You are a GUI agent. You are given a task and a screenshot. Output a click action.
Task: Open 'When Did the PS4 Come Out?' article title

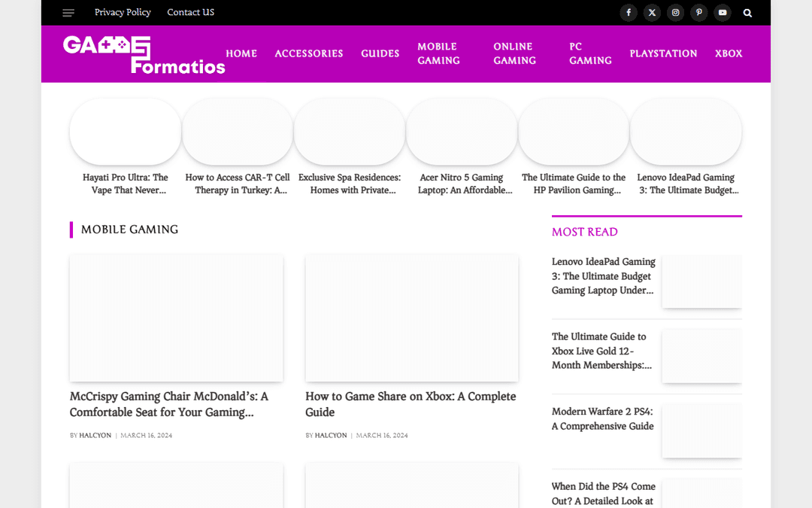pyautogui.click(x=603, y=494)
